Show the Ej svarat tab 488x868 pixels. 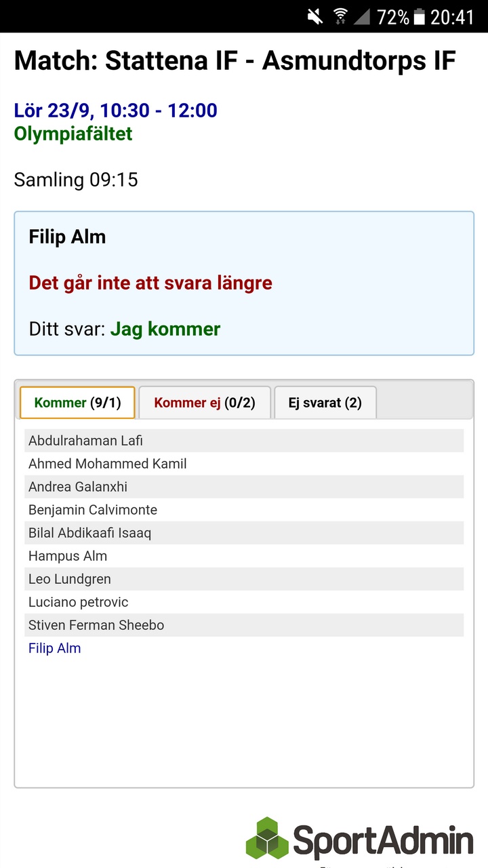tap(325, 403)
